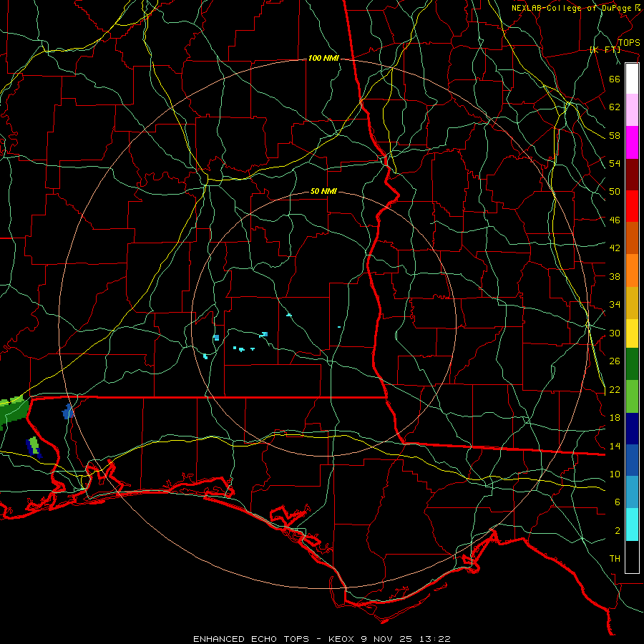The height and width of the screenshot is (644, 644).
Task: Click the 'TH' legend threshold label
Action: coord(615,559)
